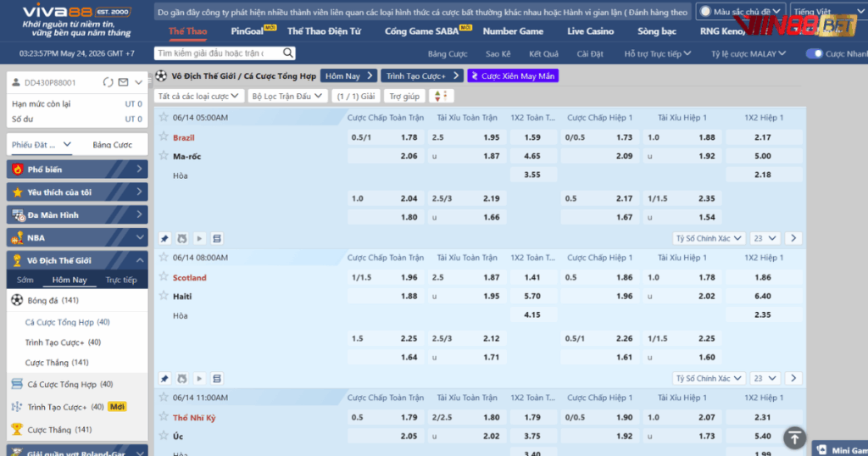Click the trophy icon beside Cược Thắng (141)

tap(17, 429)
